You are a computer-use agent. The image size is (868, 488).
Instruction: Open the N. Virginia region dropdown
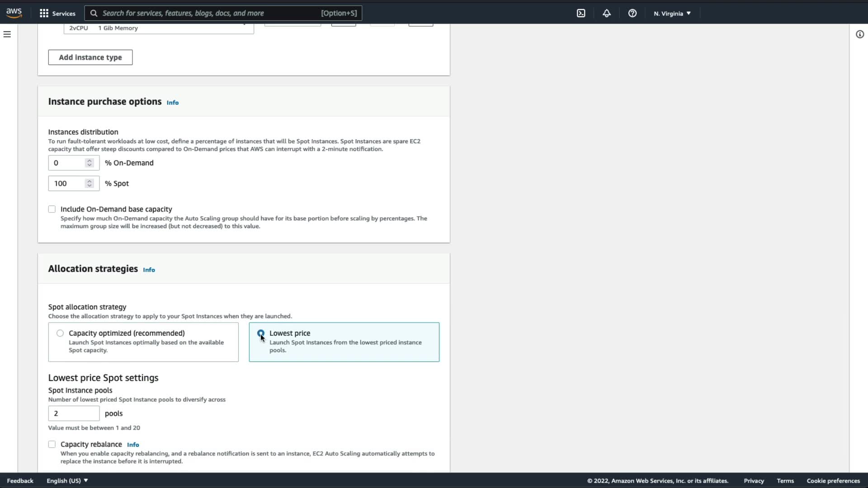pos(672,13)
